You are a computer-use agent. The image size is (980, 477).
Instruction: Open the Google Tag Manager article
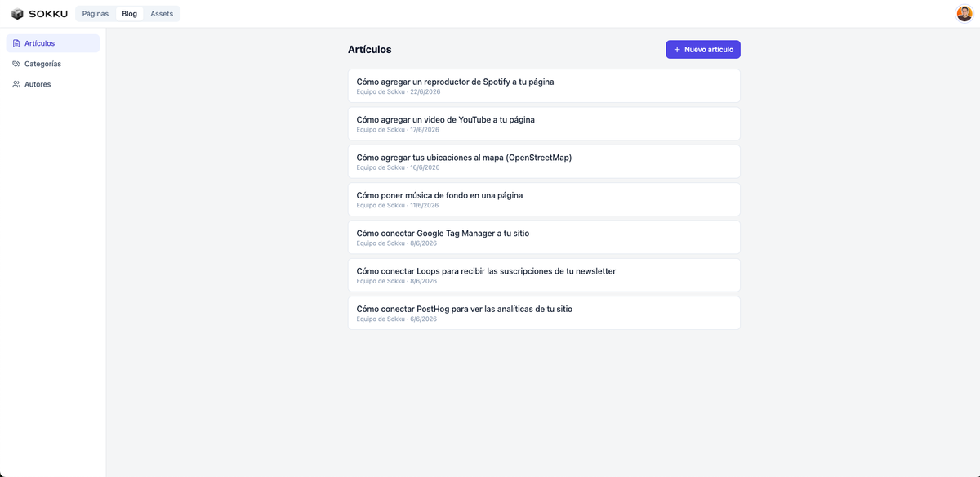(544, 237)
